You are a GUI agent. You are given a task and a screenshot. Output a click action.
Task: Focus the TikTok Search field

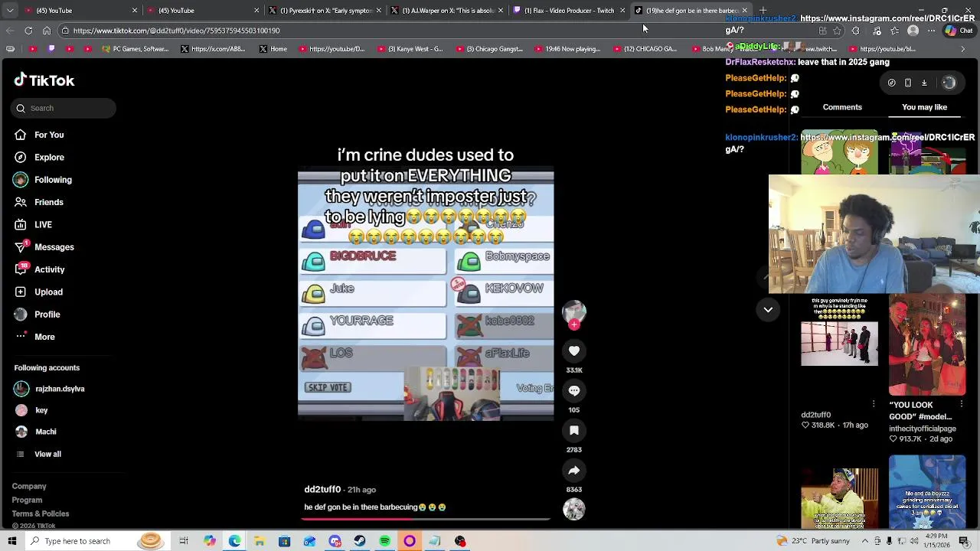point(64,108)
